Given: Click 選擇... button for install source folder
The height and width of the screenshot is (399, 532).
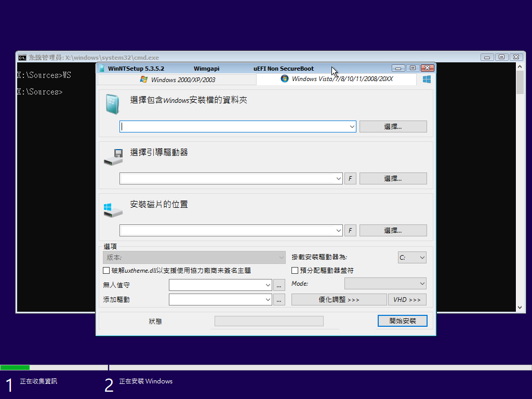Looking at the screenshot, I should pos(393,127).
